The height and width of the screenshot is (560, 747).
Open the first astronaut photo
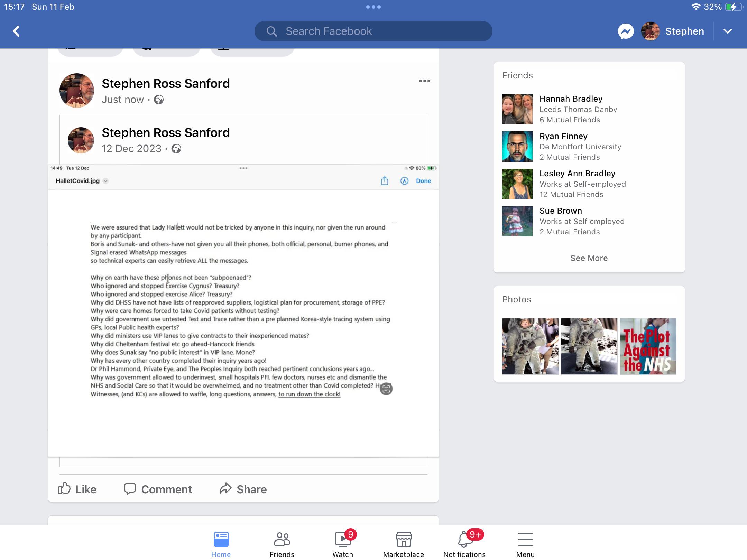[531, 346]
